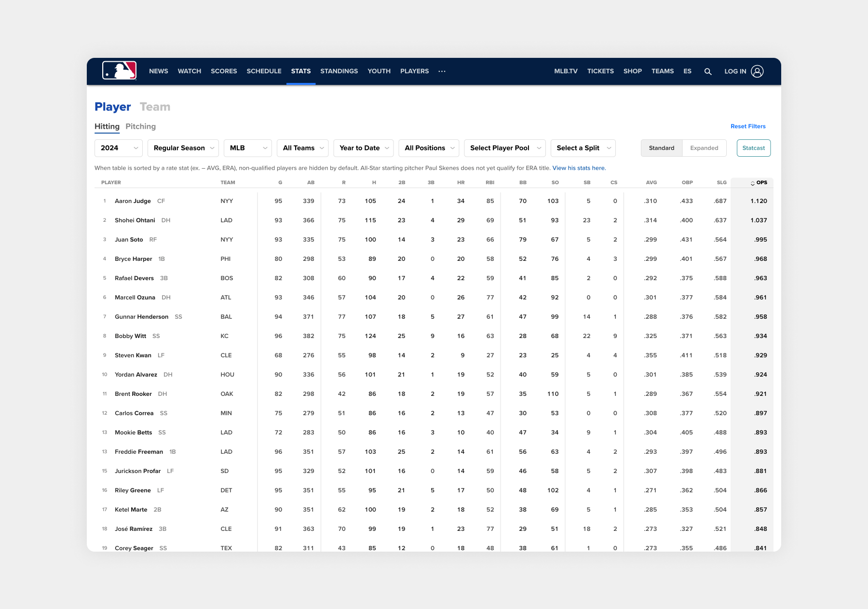The height and width of the screenshot is (609, 868).
Task: Open TEAMS link in header
Action: tap(663, 71)
